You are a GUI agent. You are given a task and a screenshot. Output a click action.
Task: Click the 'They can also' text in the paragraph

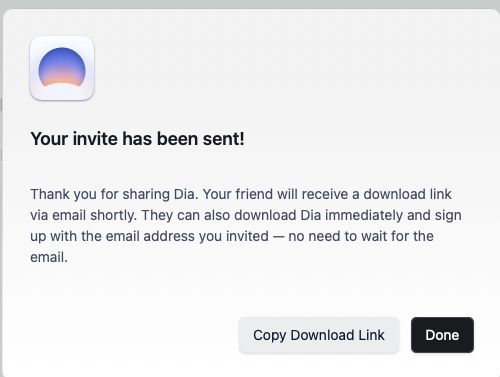click(x=186, y=215)
